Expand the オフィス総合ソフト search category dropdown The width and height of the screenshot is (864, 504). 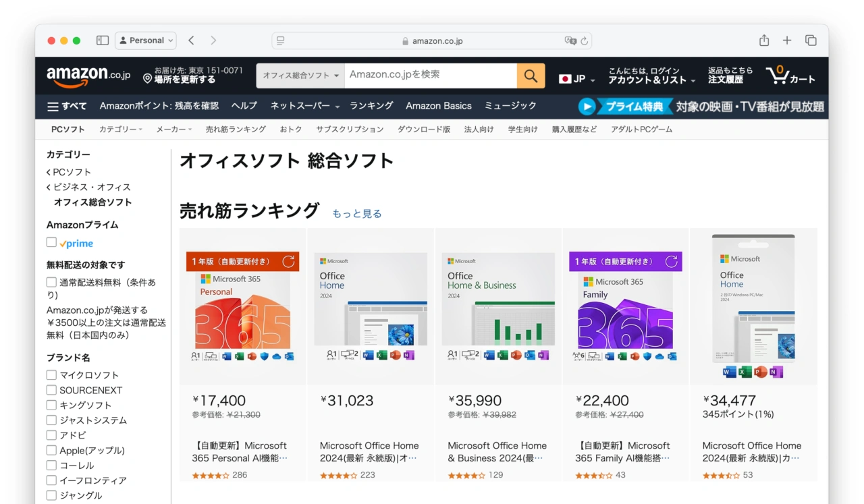[x=300, y=76]
